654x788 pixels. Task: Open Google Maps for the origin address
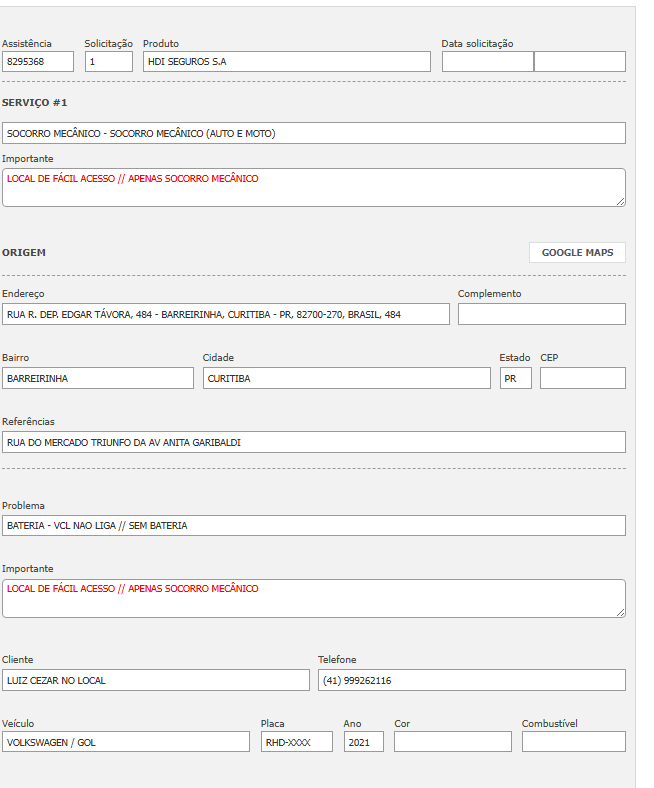(577, 252)
